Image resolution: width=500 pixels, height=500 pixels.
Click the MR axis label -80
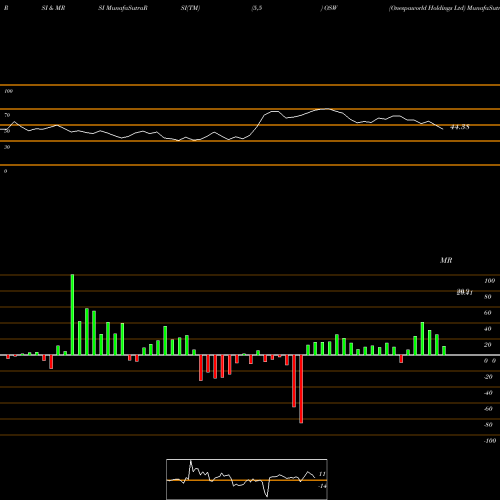[488, 425]
